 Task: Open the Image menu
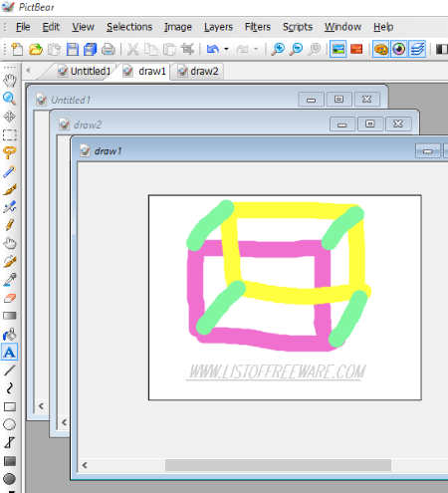tap(178, 27)
